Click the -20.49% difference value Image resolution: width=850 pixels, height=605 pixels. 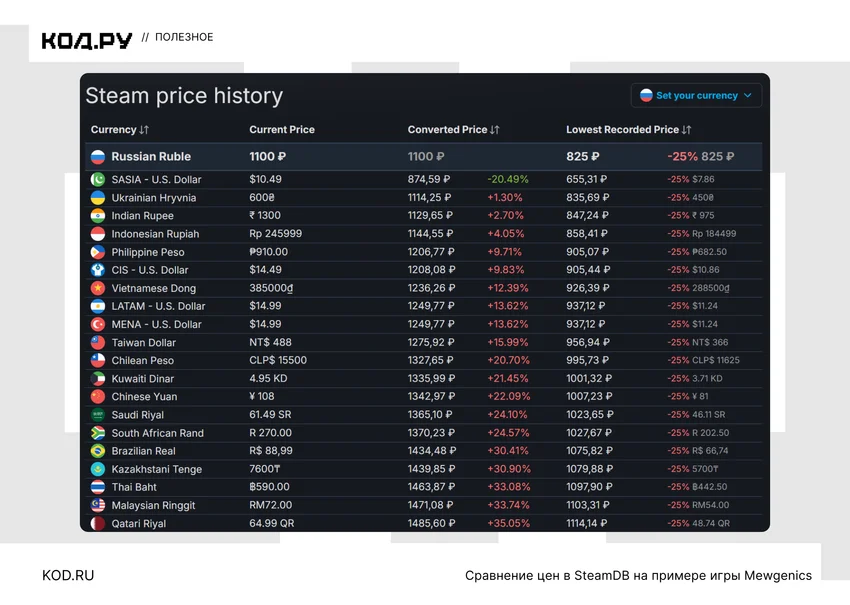tap(508, 179)
